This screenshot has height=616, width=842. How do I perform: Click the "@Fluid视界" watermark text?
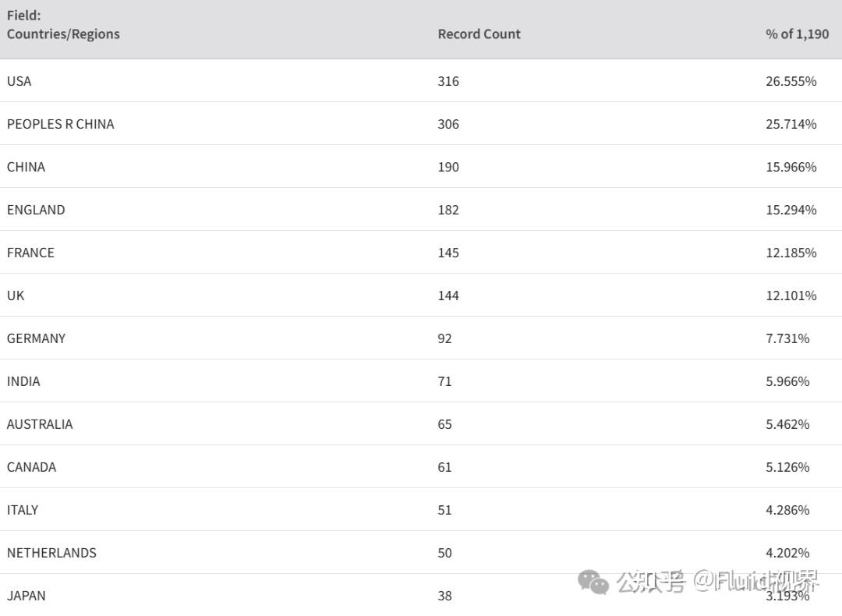pyautogui.click(x=756, y=581)
